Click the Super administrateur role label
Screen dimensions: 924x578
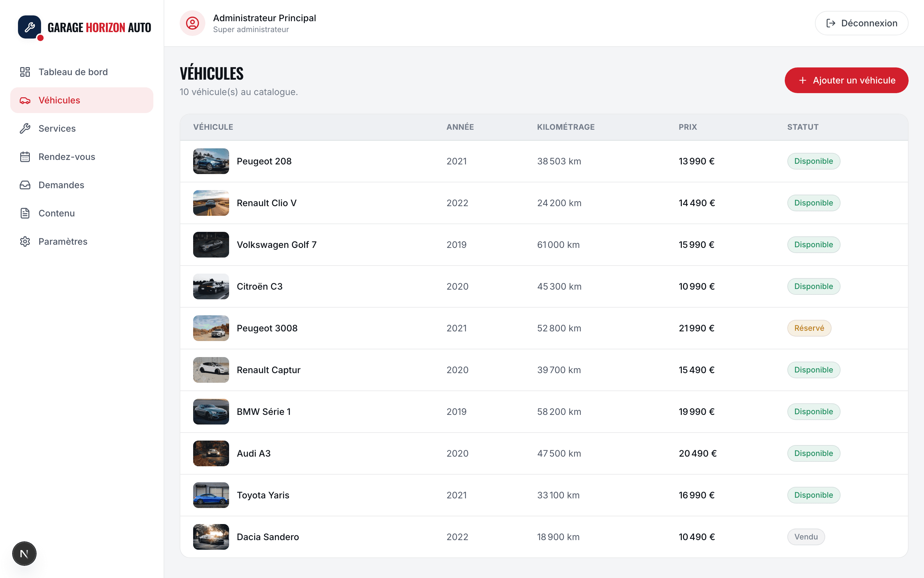pos(251,30)
